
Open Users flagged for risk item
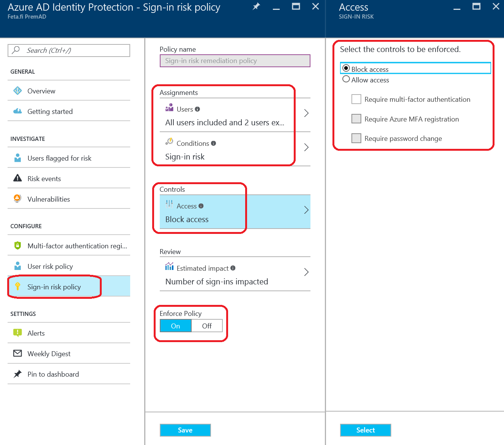[59, 158]
